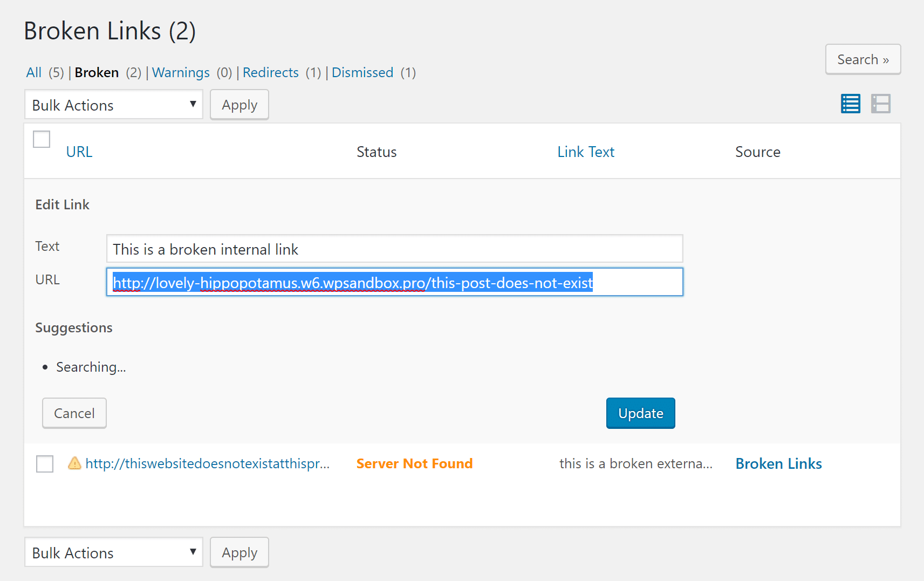Image resolution: width=924 pixels, height=581 pixels.
Task: Cancel editing the broken link
Action: pyautogui.click(x=74, y=413)
